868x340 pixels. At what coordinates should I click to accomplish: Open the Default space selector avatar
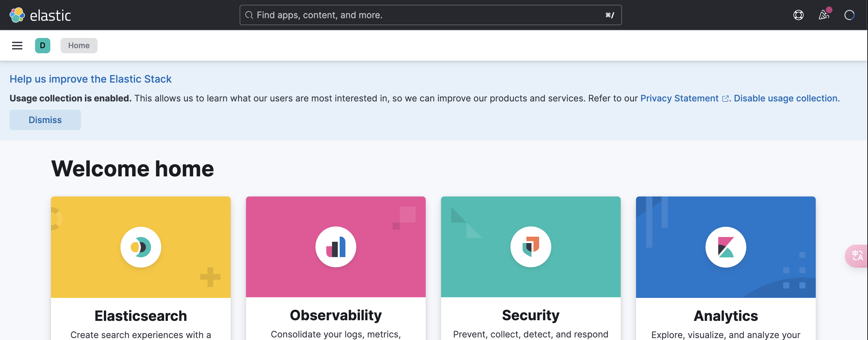(x=42, y=46)
